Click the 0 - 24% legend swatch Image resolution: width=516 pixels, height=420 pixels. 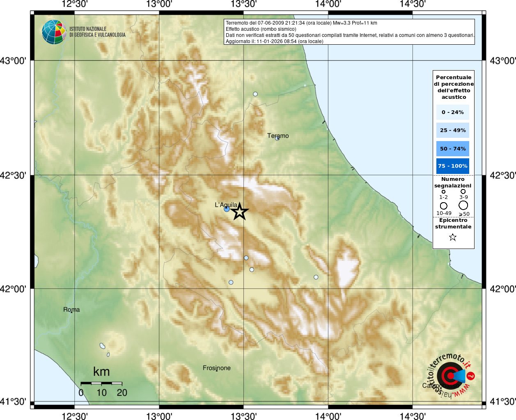click(x=453, y=112)
